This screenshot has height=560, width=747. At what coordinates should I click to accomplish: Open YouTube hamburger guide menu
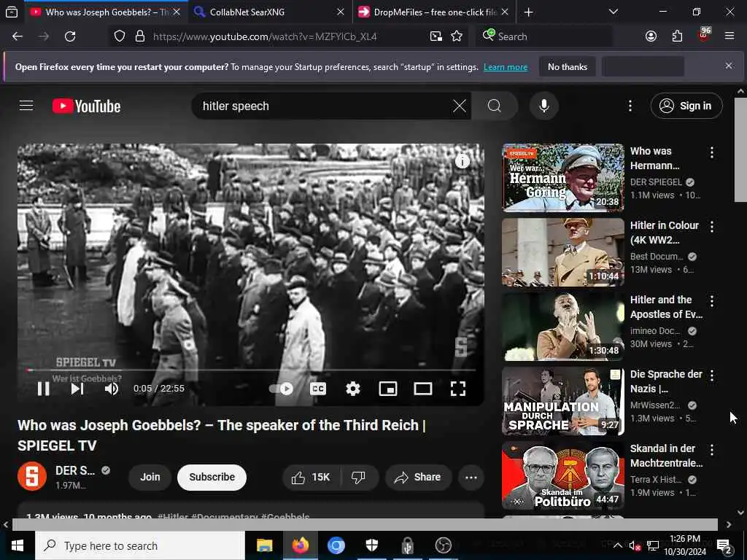pos(26,105)
